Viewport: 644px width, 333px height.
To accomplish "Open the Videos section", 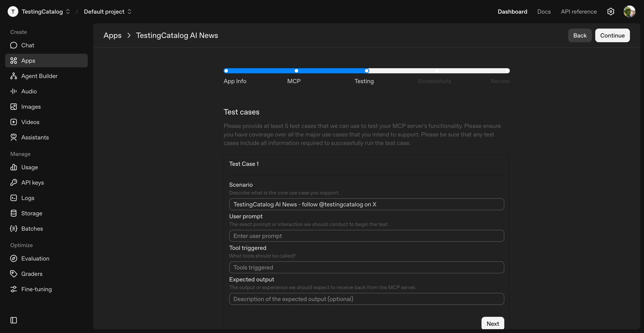I will (30, 122).
